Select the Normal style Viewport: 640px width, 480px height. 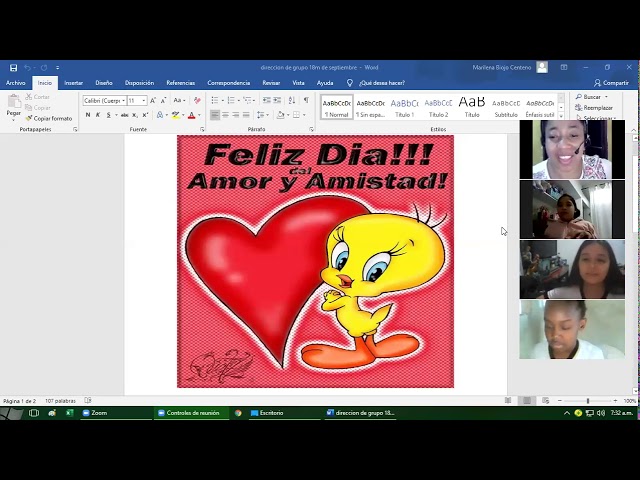337,108
